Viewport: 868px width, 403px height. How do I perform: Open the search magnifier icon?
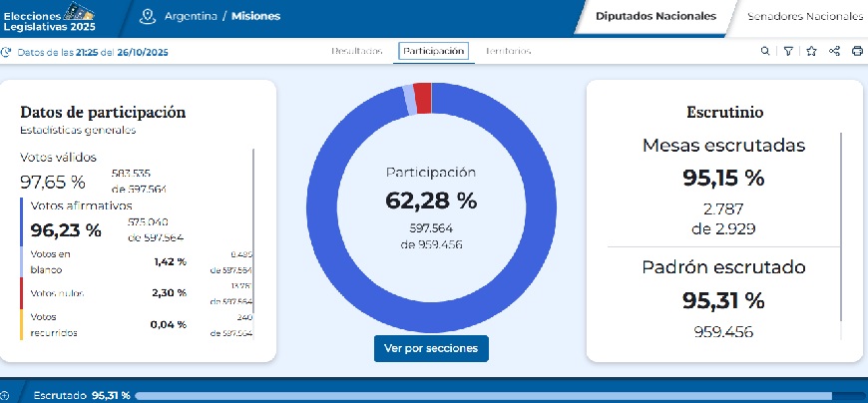tap(765, 51)
